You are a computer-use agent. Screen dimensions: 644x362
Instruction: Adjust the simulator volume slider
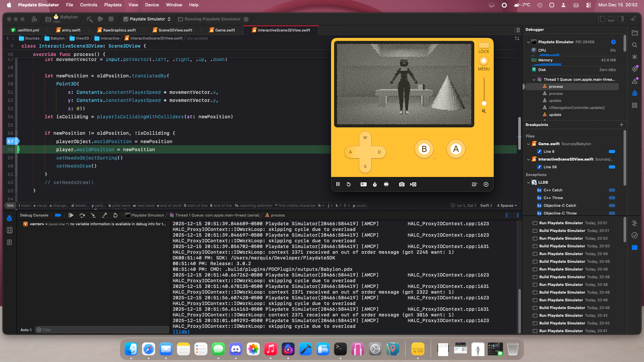click(x=484, y=103)
